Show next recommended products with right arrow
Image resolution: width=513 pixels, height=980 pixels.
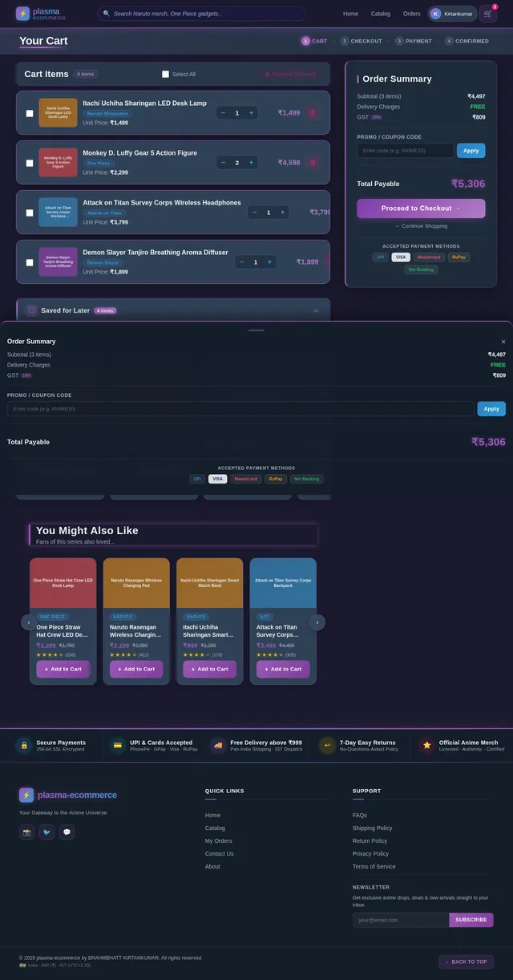pos(317,622)
